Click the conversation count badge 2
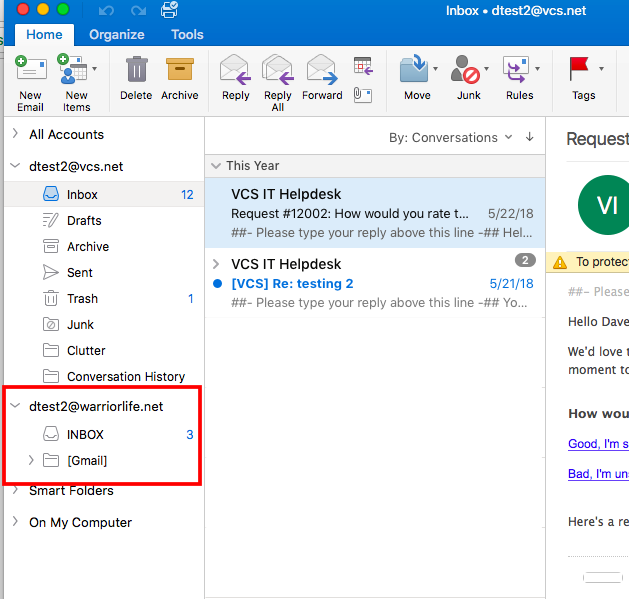 coord(525,260)
